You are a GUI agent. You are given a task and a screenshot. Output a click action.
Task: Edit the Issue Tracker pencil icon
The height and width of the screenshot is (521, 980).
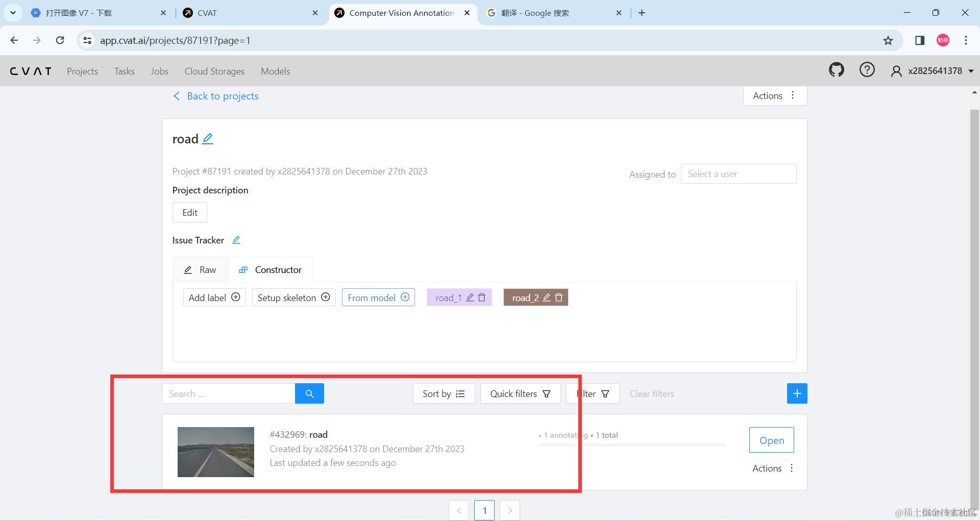point(236,240)
